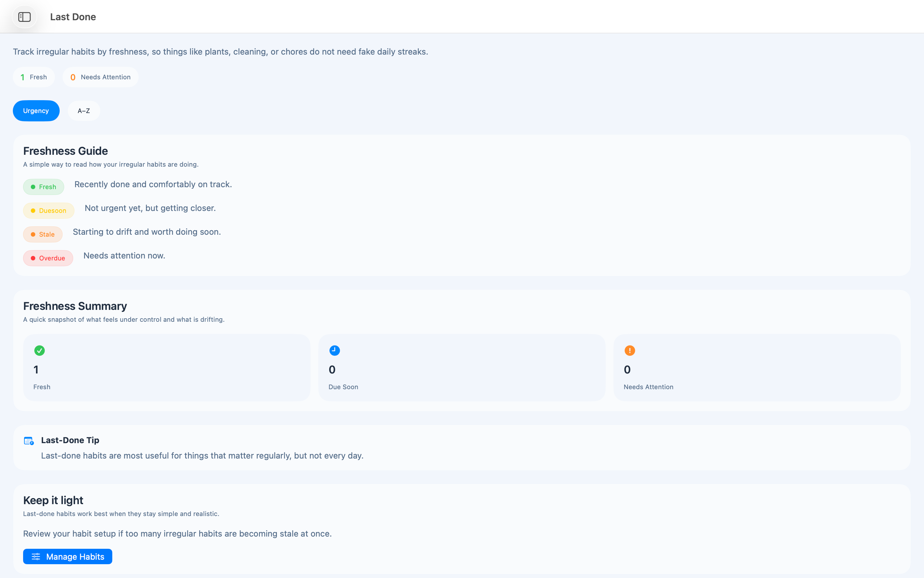Click the Last-Done Tip heading
Viewport: 924px width, 578px height.
click(x=70, y=440)
